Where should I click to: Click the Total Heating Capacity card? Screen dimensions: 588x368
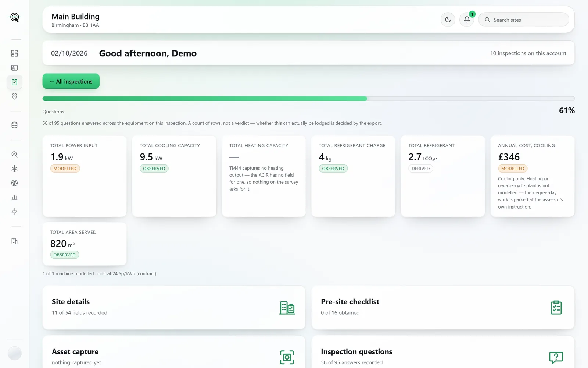point(264,176)
